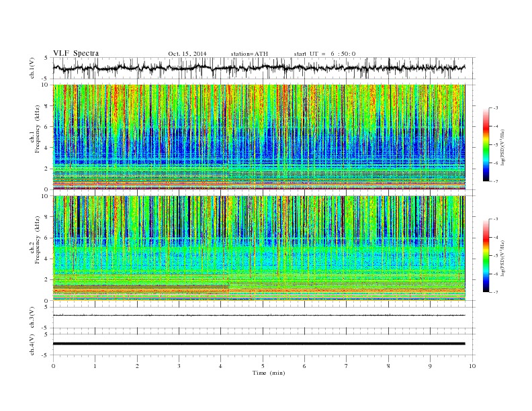Click the "start UT = 6 :50: 0" text
The height and width of the screenshot is (411, 532).
click(x=324, y=54)
